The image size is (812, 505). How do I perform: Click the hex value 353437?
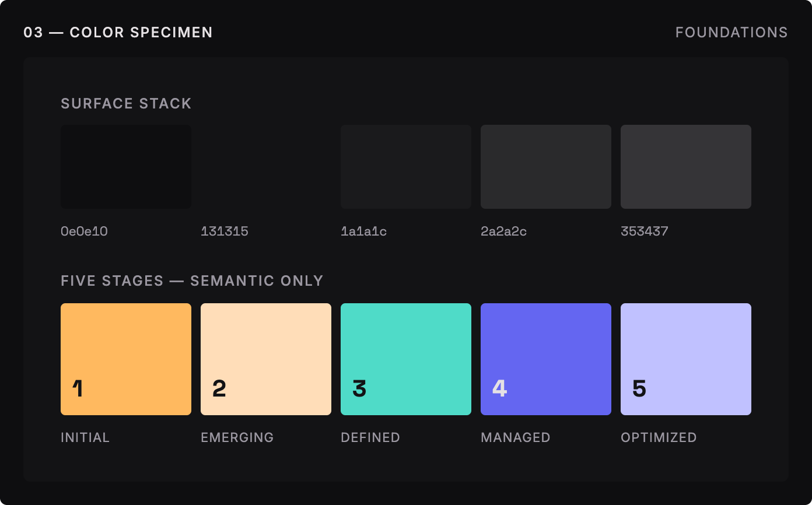pos(645,232)
